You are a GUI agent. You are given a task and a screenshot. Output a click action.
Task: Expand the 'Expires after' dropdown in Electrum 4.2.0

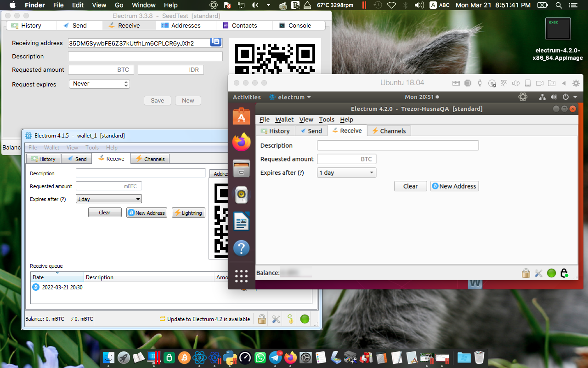[347, 173]
